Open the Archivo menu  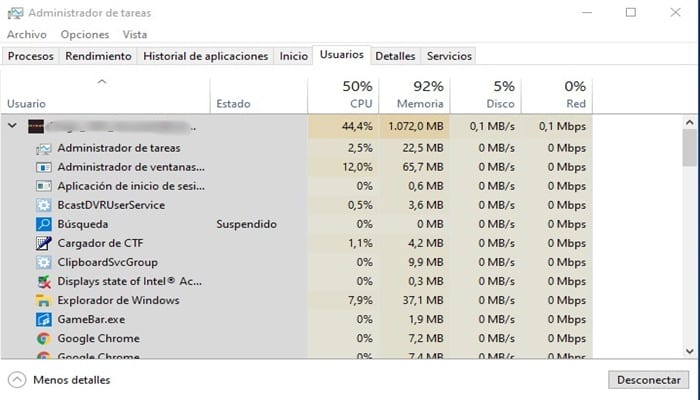click(x=27, y=34)
